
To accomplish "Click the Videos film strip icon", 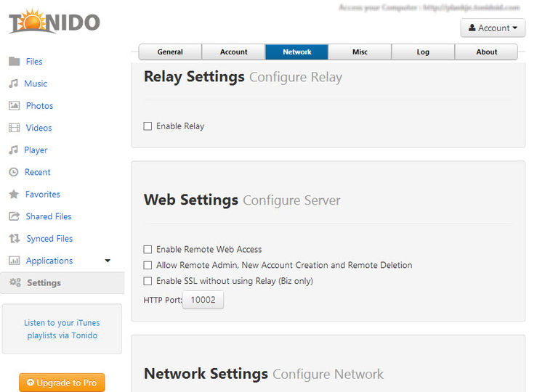I will pos(14,128).
